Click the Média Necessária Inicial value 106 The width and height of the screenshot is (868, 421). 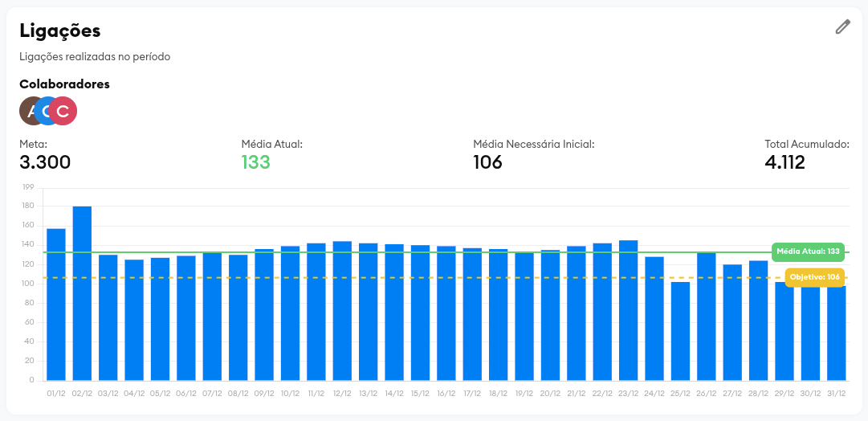487,162
